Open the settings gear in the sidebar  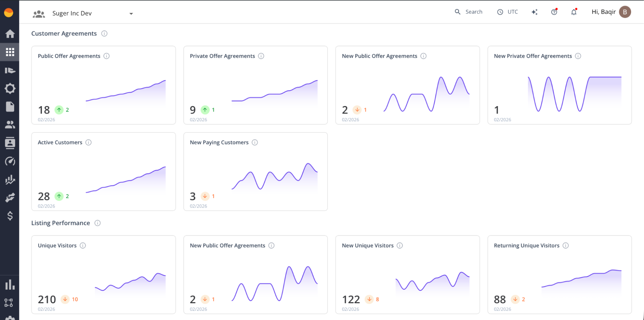(x=10, y=88)
